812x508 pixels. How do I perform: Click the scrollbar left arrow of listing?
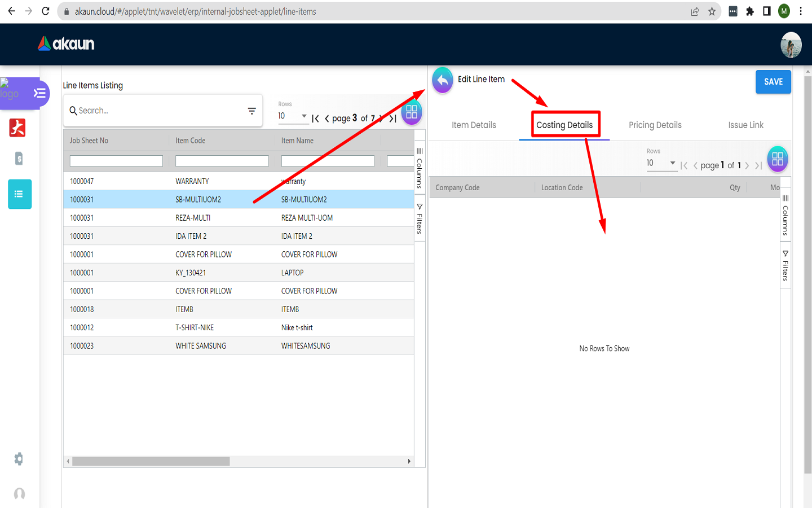pyautogui.click(x=68, y=461)
